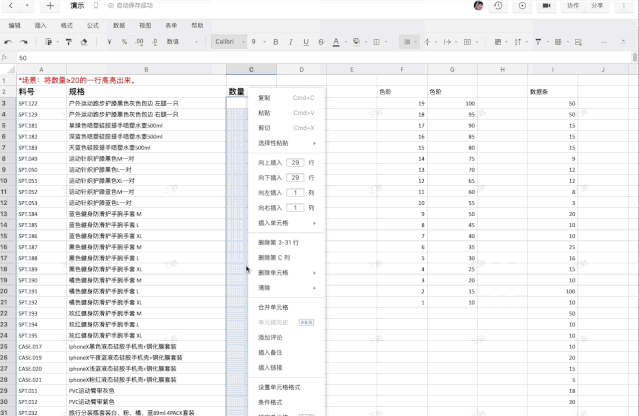Click the sort icon
This screenshot has width=639, height=416.
pyautogui.click(x=518, y=42)
